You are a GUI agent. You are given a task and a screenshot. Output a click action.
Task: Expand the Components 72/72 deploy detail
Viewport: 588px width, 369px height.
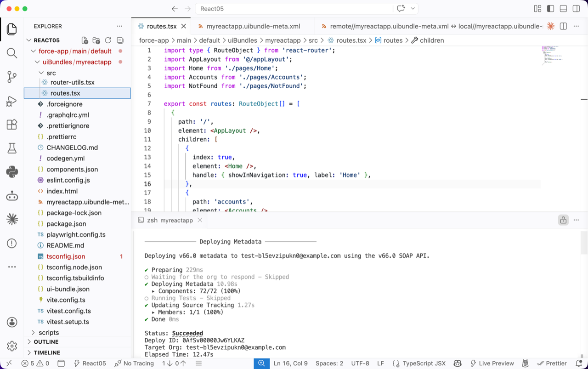pyautogui.click(x=153, y=291)
